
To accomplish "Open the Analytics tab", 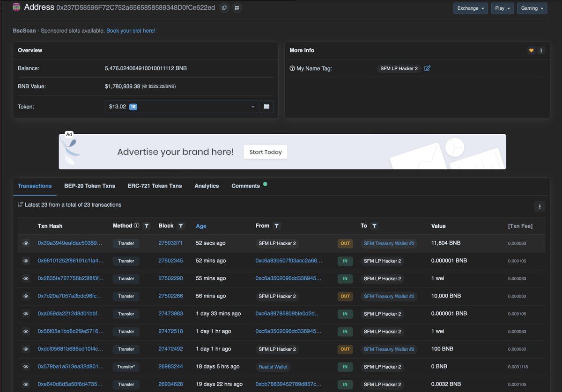I will (x=207, y=186).
